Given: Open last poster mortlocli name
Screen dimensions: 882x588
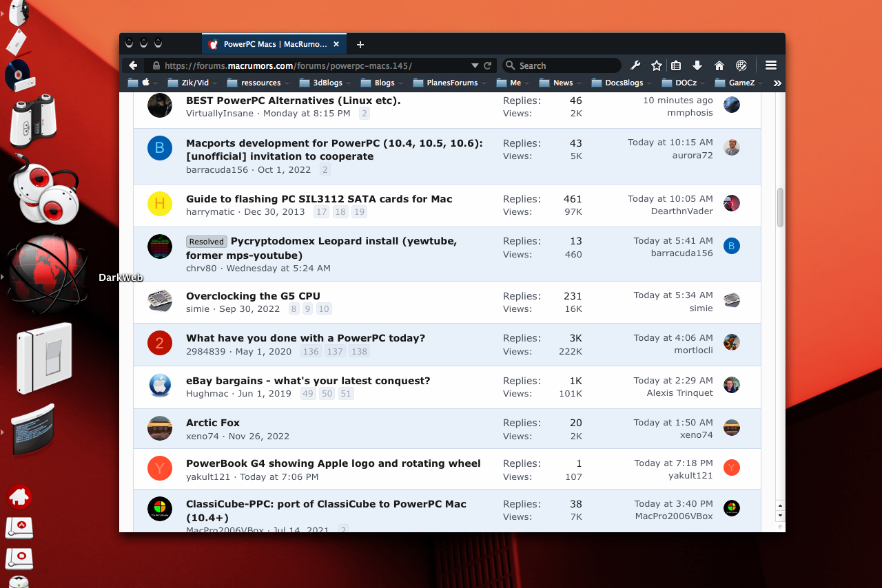Looking at the screenshot, I should click(693, 350).
